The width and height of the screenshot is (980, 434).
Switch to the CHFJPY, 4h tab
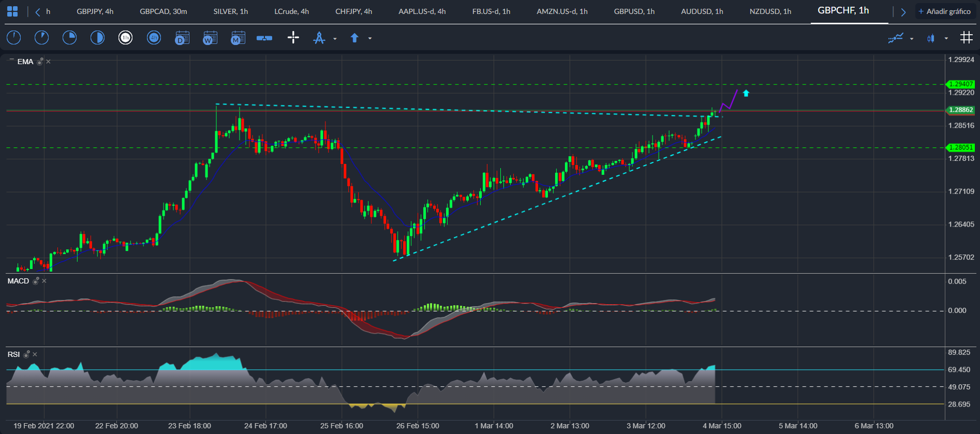tap(354, 11)
